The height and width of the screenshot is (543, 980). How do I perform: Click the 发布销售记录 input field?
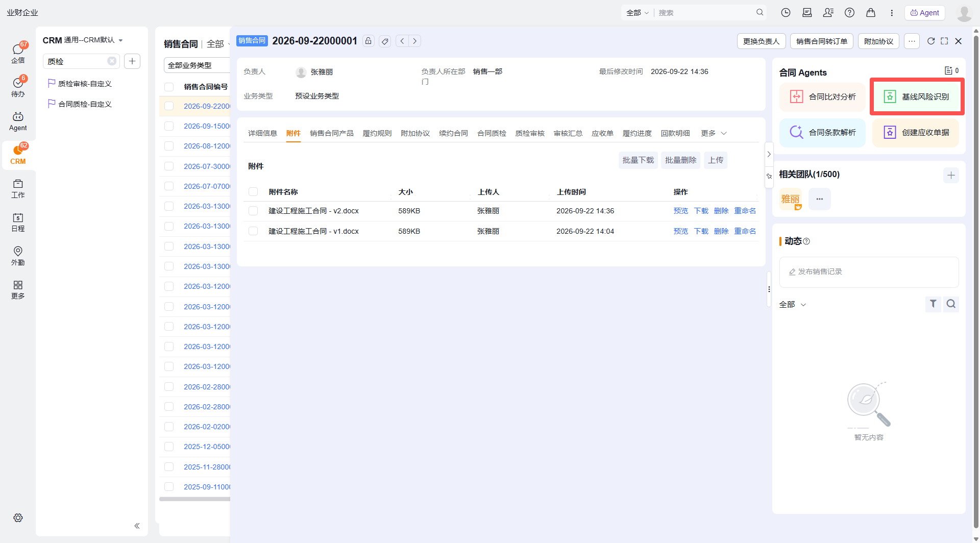click(x=869, y=271)
